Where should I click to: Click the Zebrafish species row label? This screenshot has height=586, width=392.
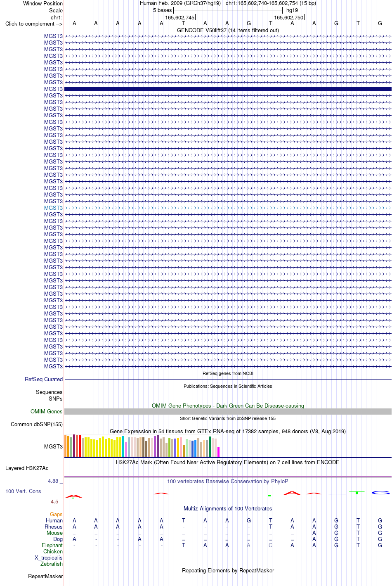[x=52, y=564]
